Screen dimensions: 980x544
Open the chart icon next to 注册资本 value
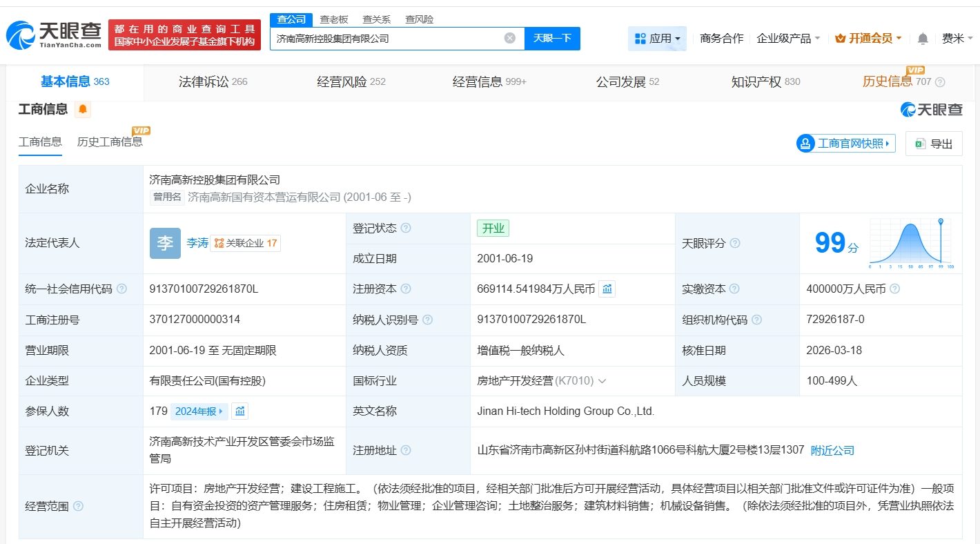pyautogui.click(x=607, y=289)
